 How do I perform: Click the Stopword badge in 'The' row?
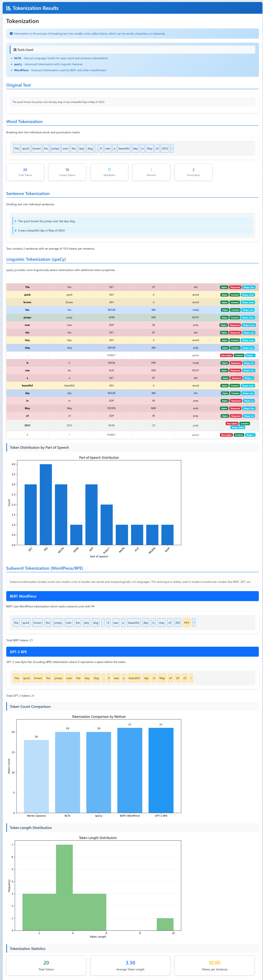(235, 287)
